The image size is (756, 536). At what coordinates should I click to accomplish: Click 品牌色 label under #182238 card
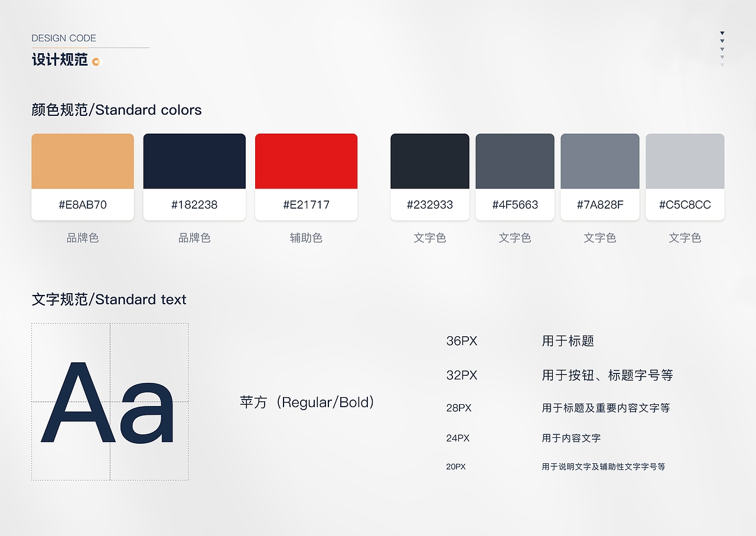click(x=194, y=238)
